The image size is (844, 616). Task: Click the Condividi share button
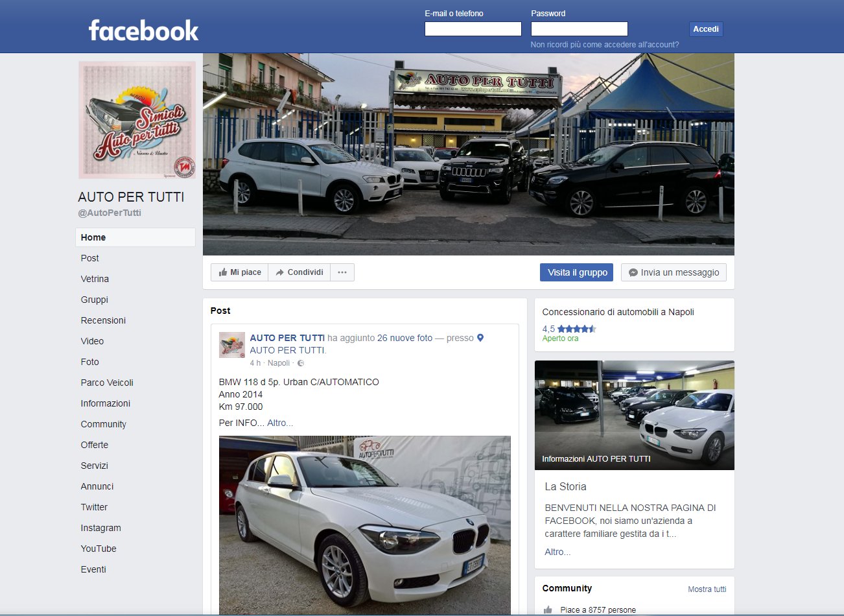click(x=299, y=272)
